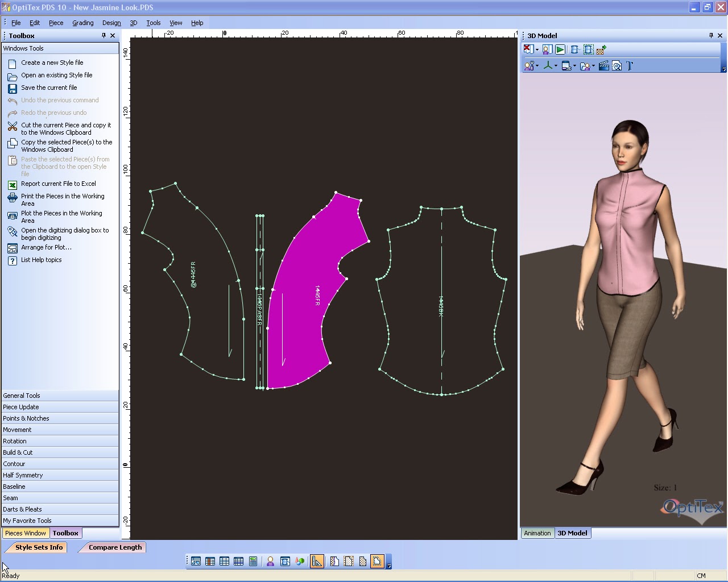Expand the Darts & Pleats tool category

click(23, 509)
